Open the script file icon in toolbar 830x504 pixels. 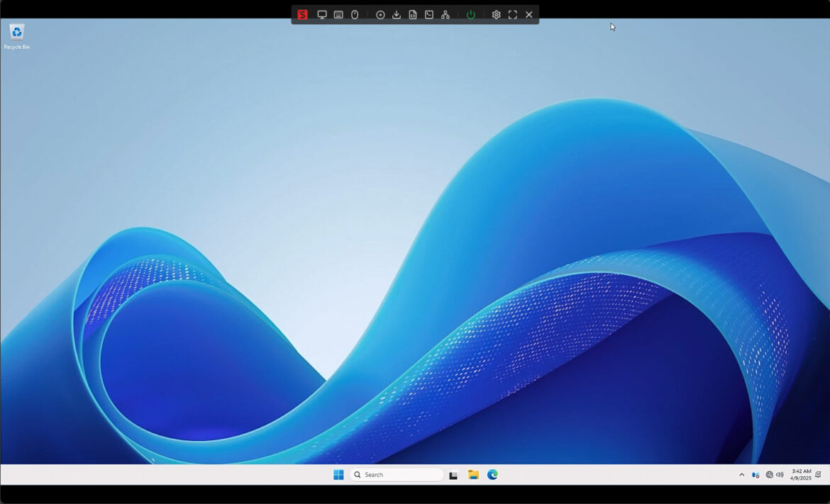click(x=413, y=15)
